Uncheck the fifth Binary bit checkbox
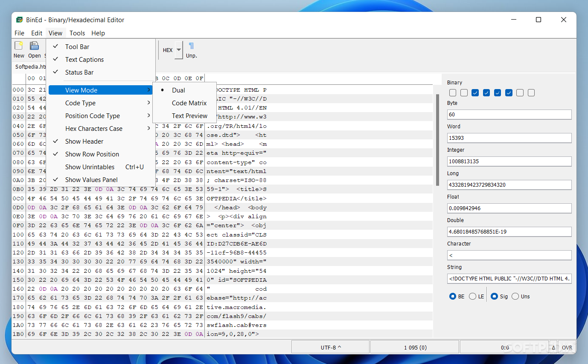 pos(498,92)
